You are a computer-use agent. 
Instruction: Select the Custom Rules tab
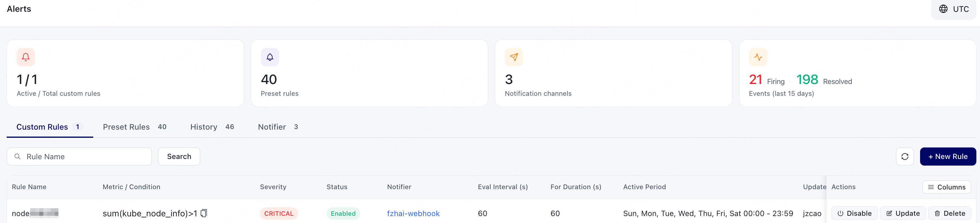point(50,127)
